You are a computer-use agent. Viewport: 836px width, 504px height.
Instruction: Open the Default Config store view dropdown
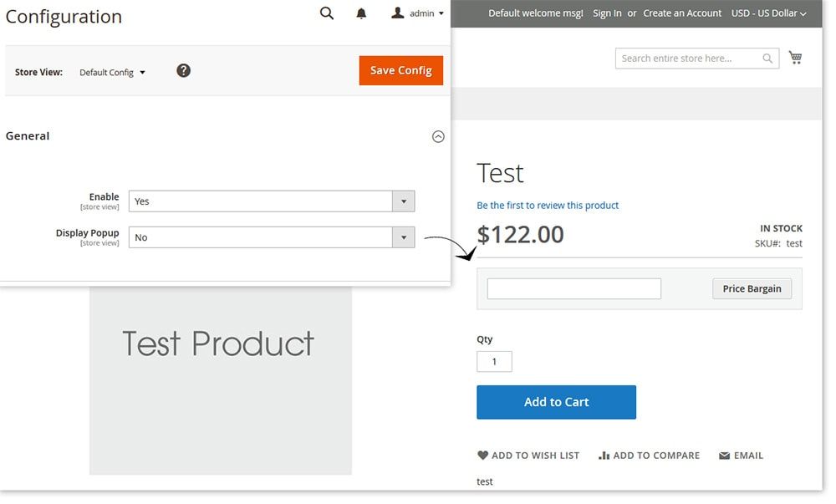click(112, 73)
